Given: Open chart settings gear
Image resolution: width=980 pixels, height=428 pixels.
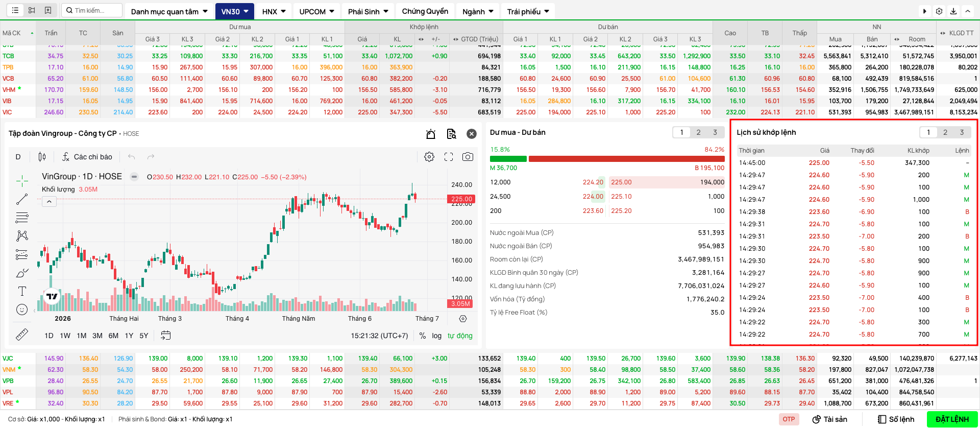Looking at the screenshot, I should click(429, 157).
